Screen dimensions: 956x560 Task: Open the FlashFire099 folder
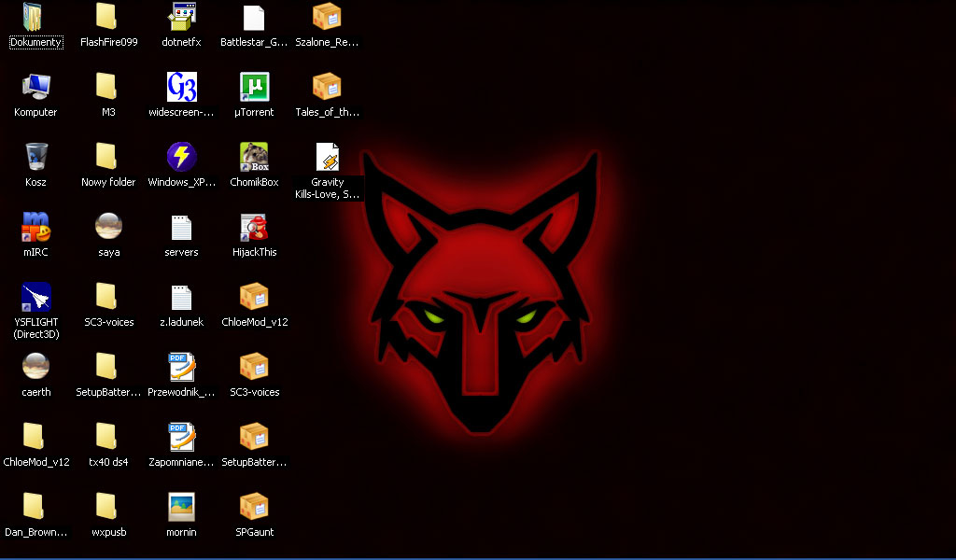pyautogui.click(x=108, y=17)
